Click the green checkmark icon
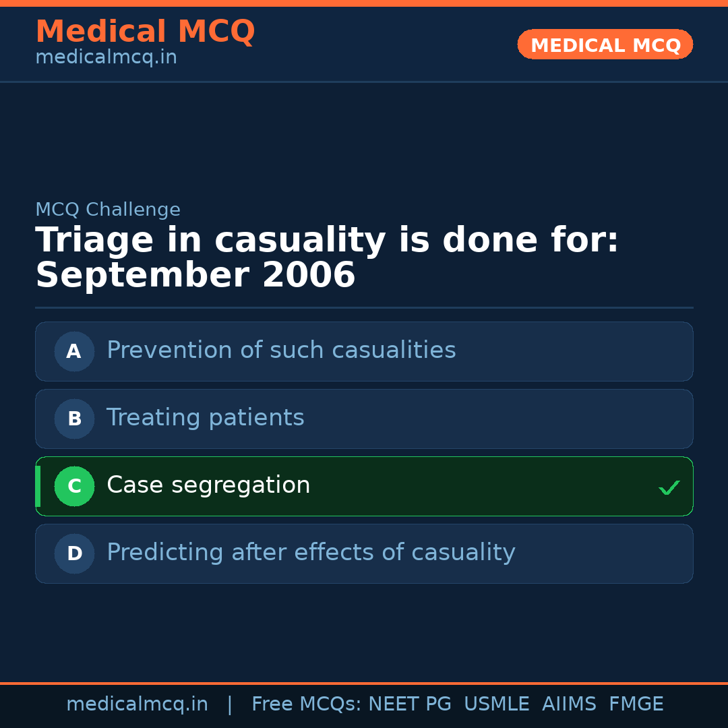 pos(669,487)
